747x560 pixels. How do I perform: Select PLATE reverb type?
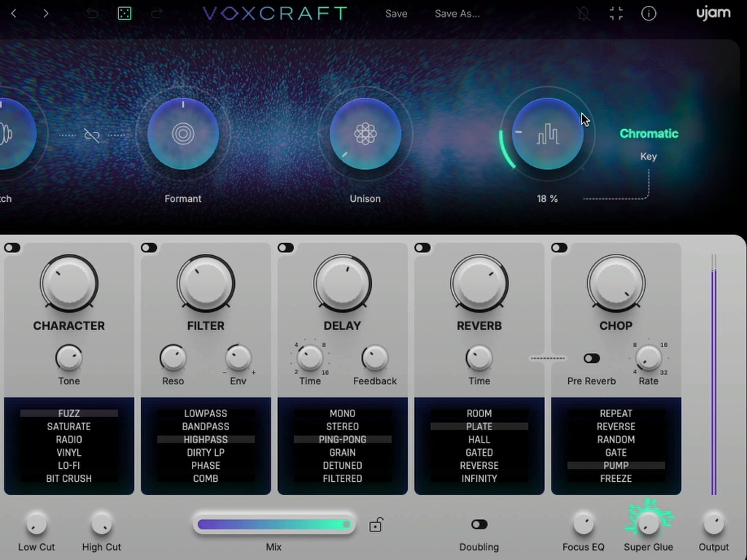pos(479,427)
